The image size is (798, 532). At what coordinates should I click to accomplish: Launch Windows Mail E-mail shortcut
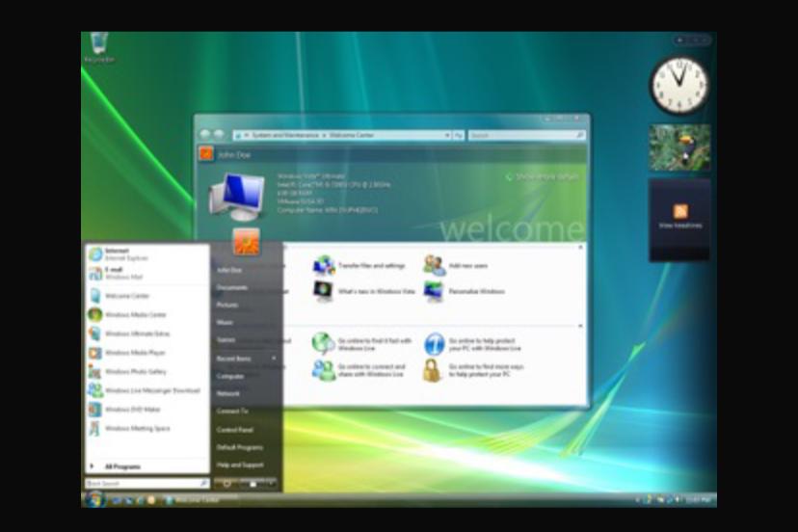[116, 274]
